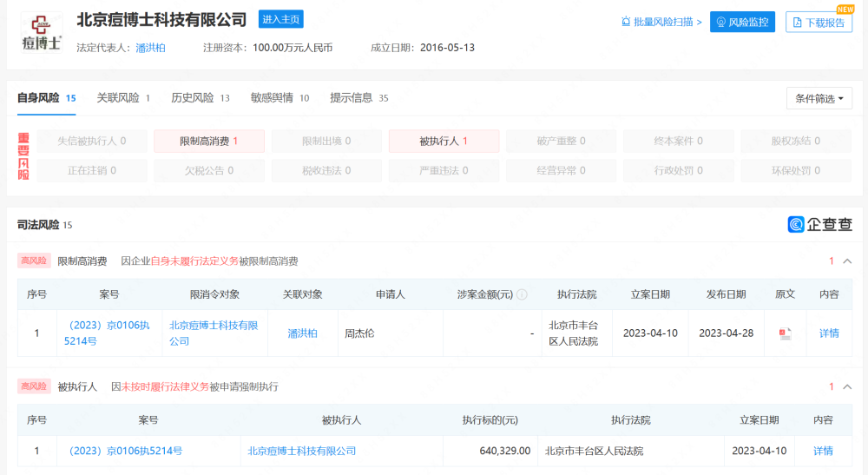
Task: Open the 进入主页 button
Action: pyautogui.click(x=280, y=19)
